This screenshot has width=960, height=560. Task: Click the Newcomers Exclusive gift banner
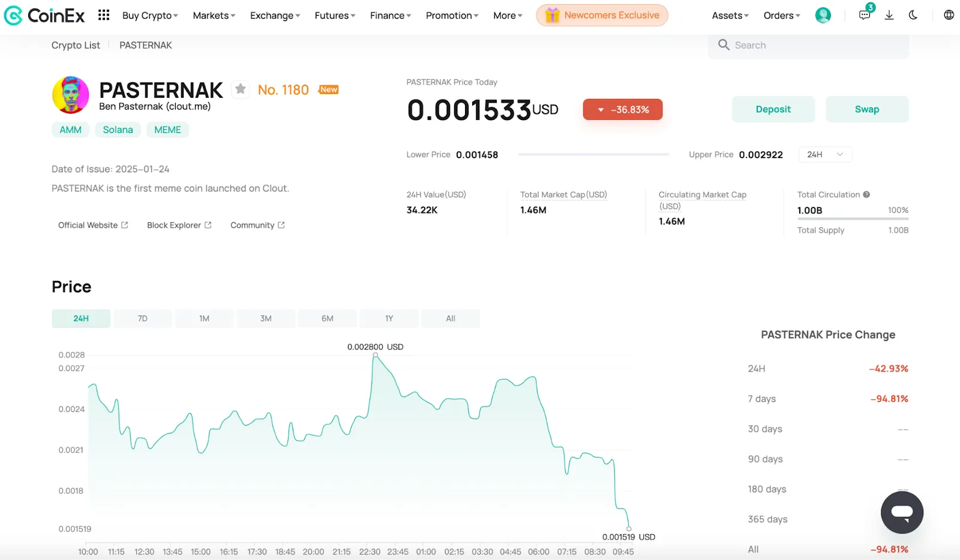tap(602, 15)
